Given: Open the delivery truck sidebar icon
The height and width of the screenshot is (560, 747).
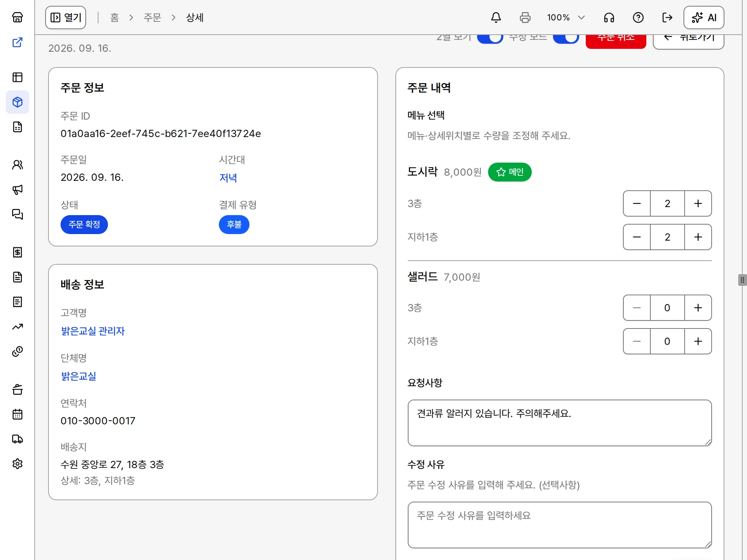Looking at the screenshot, I should click(x=18, y=439).
